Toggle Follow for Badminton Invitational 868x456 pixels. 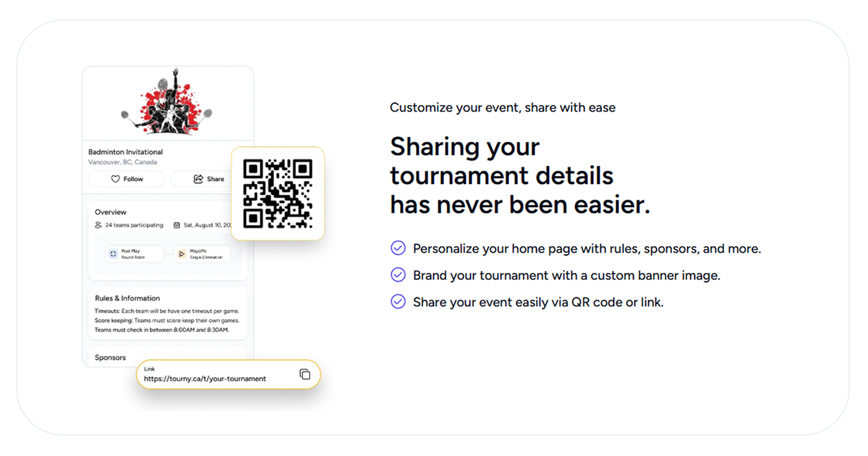click(x=127, y=179)
